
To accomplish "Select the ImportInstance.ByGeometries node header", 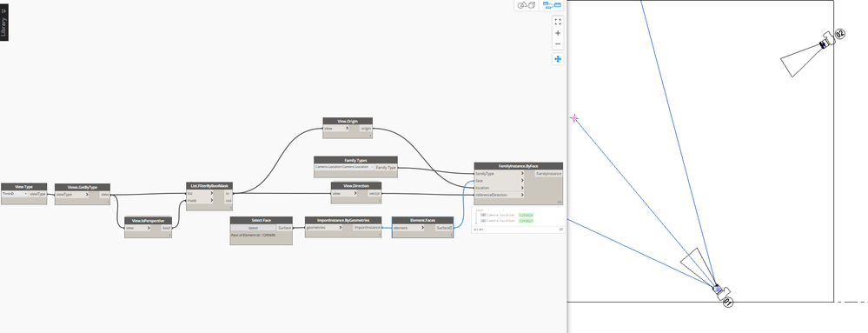I will (x=343, y=220).
